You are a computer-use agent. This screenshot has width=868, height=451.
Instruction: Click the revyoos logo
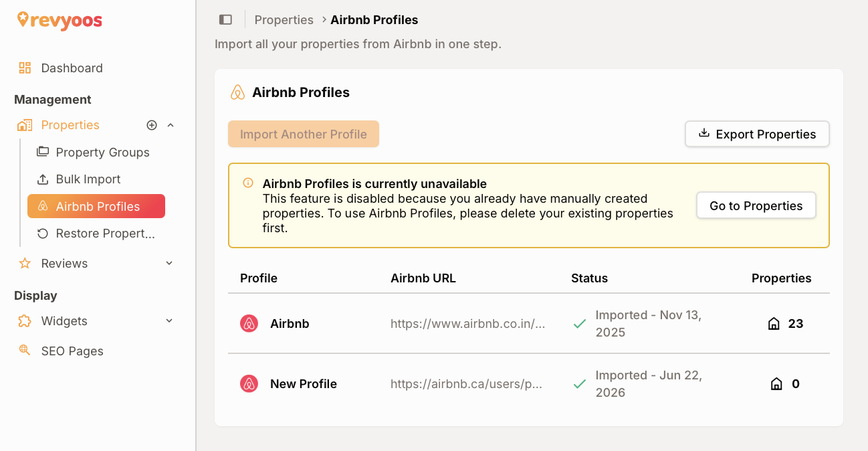60,21
